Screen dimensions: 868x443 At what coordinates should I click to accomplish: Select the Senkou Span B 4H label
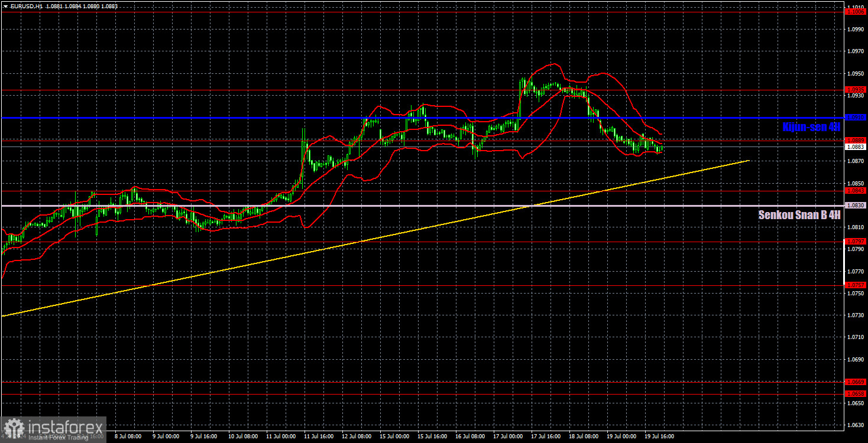point(799,215)
